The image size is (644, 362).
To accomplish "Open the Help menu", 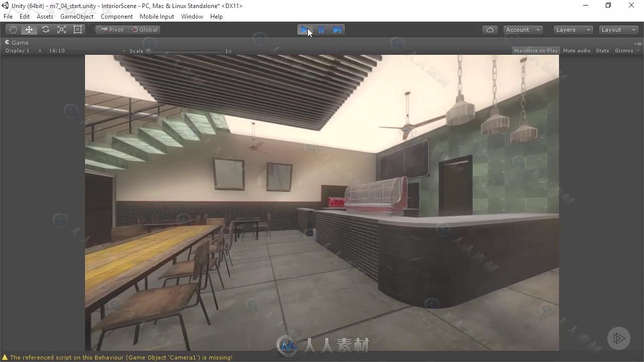I will pos(216,17).
